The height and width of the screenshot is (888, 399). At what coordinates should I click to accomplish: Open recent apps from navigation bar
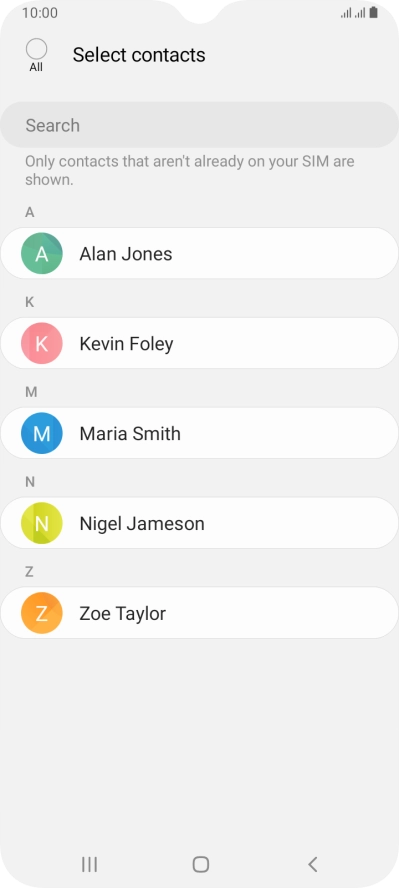(89, 864)
